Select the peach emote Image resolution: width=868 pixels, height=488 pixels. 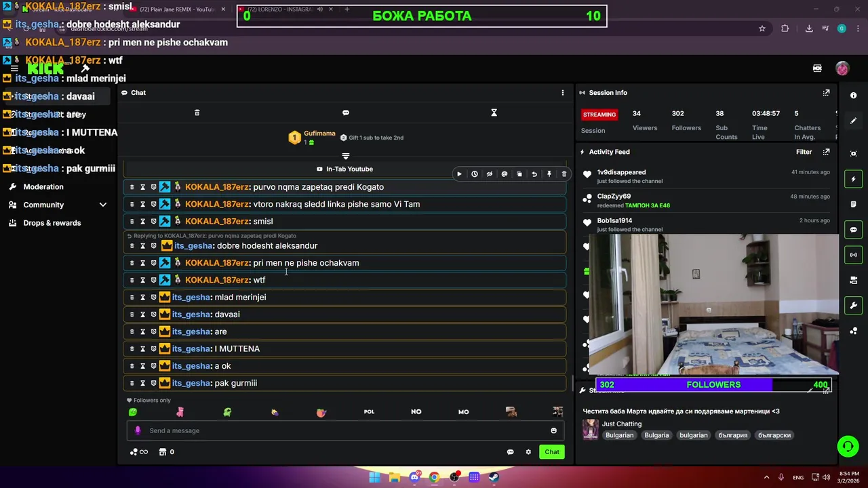[x=321, y=411]
